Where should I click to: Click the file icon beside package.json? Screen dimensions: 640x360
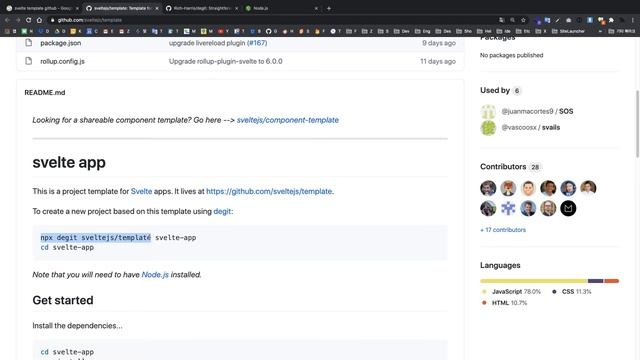click(29, 42)
